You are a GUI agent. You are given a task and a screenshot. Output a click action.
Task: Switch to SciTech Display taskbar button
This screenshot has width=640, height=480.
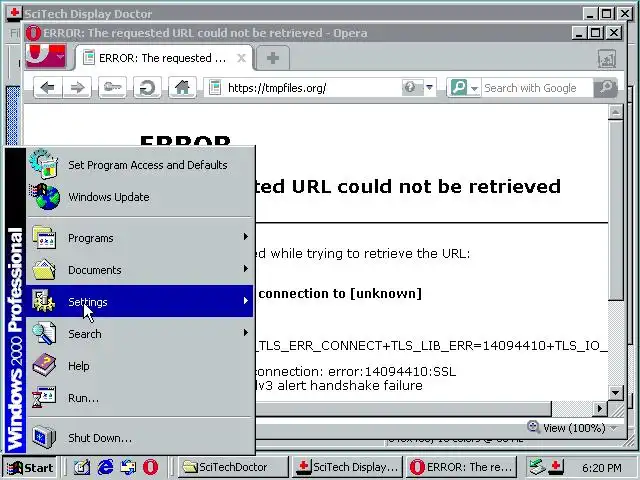[x=347, y=467]
